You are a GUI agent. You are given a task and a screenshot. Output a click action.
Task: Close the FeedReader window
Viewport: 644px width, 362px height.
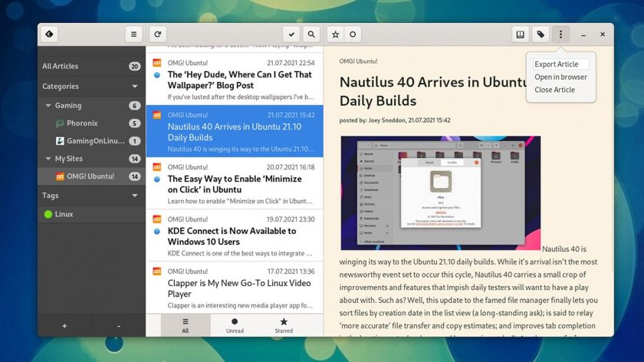(603, 35)
